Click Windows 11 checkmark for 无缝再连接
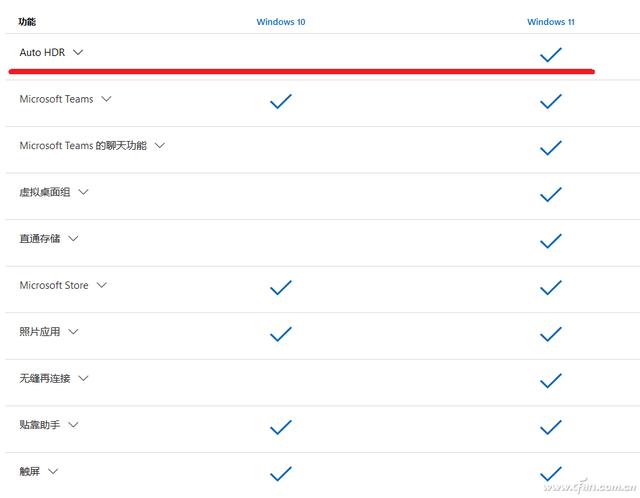 point(551,380)
